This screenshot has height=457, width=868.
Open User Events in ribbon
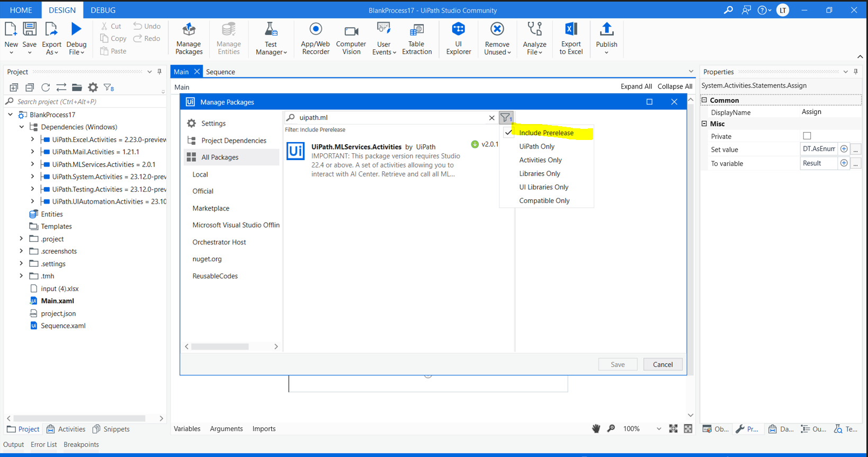click(384, 38)
